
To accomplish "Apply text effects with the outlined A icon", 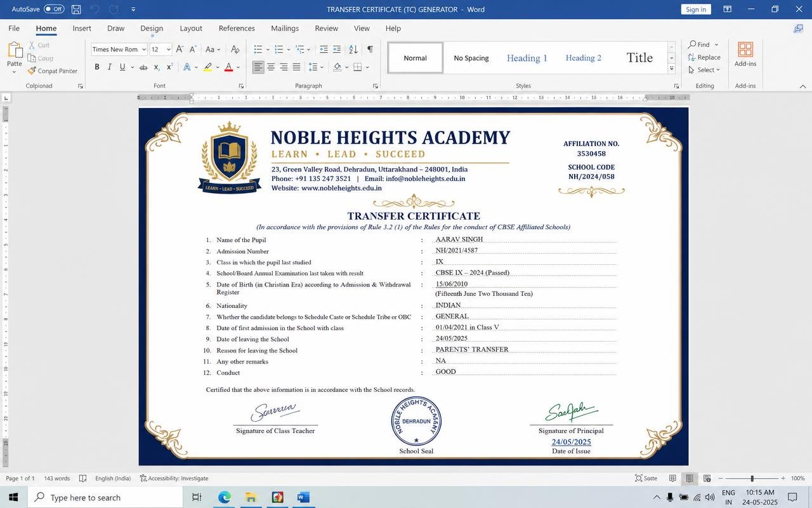I will pos(187,67).
